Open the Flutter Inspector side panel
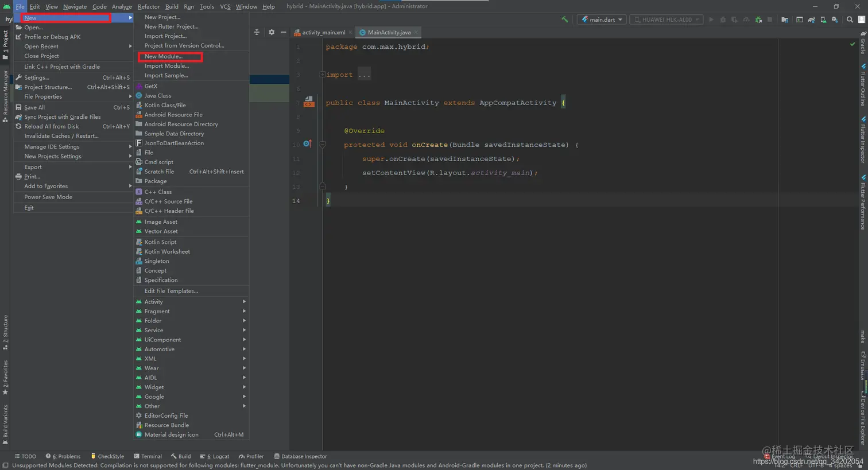868x470 pixels. coord(863,140)
